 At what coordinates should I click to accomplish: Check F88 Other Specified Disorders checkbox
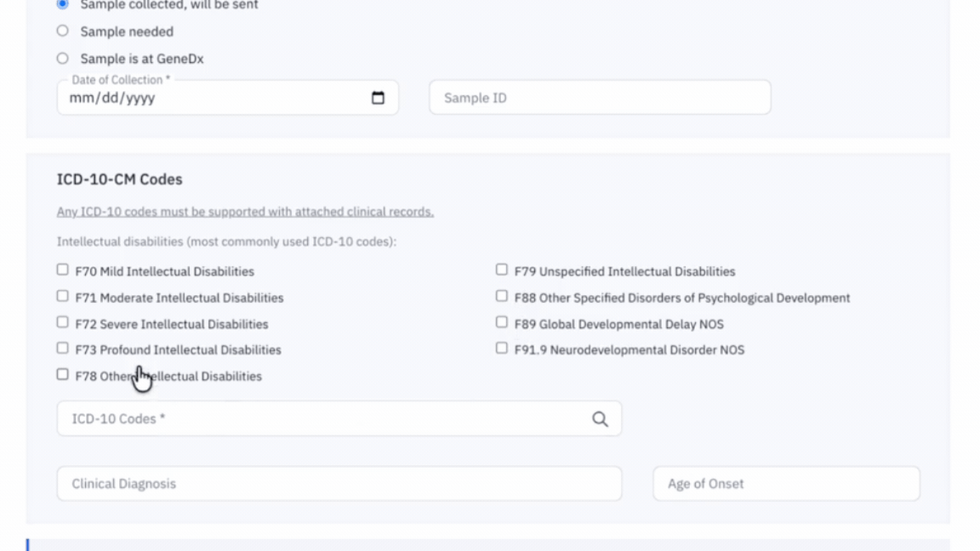[501, 296]
